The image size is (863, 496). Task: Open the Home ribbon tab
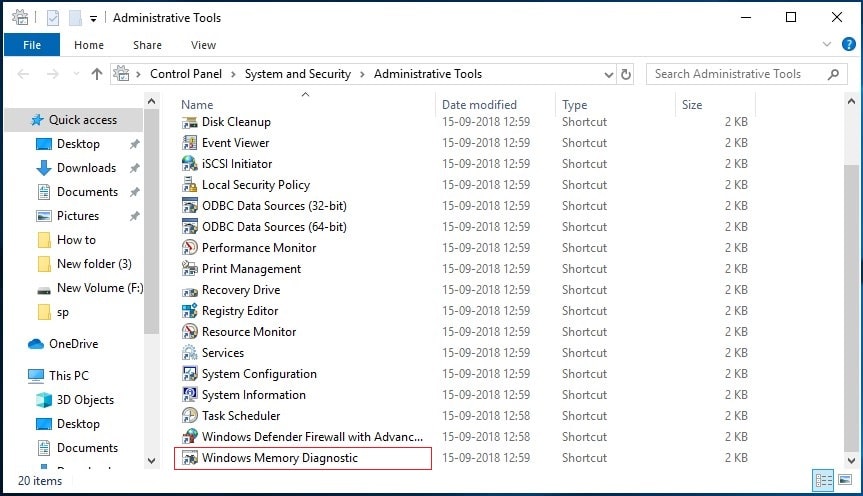pos(89,45)
